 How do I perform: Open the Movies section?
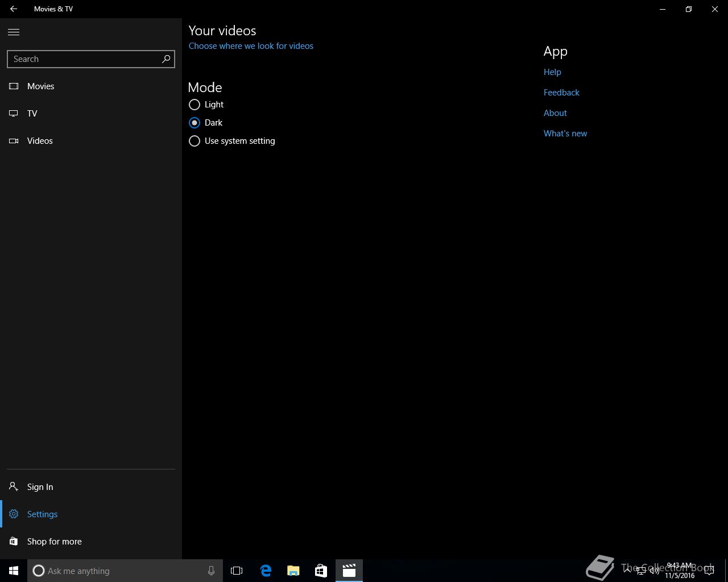91,86
